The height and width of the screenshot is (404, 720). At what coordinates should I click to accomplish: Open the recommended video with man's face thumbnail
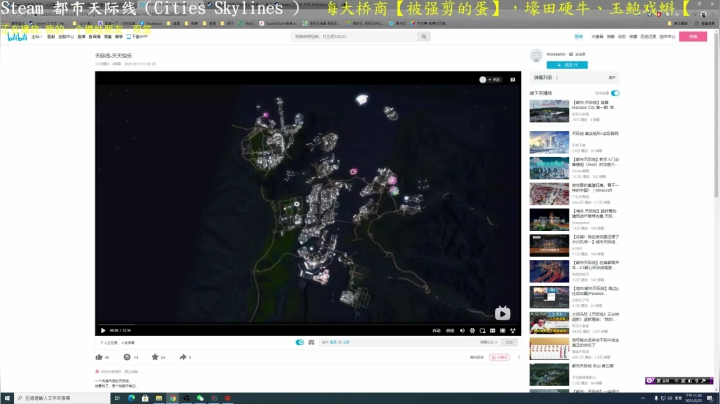pyautogui.click(x=549, y=323)
